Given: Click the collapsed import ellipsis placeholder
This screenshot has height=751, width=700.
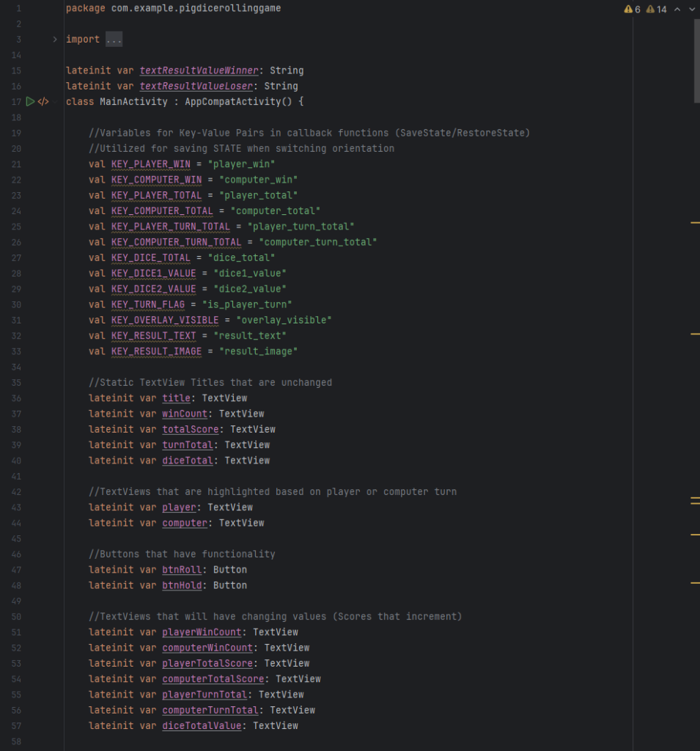Looking at the screenshot, I should 114,40.
